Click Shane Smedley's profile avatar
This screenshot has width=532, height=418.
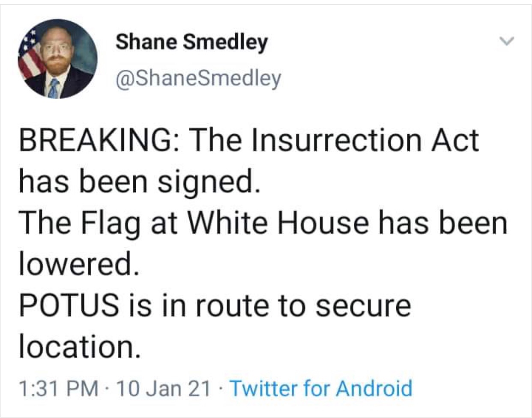tap(57, 59)
